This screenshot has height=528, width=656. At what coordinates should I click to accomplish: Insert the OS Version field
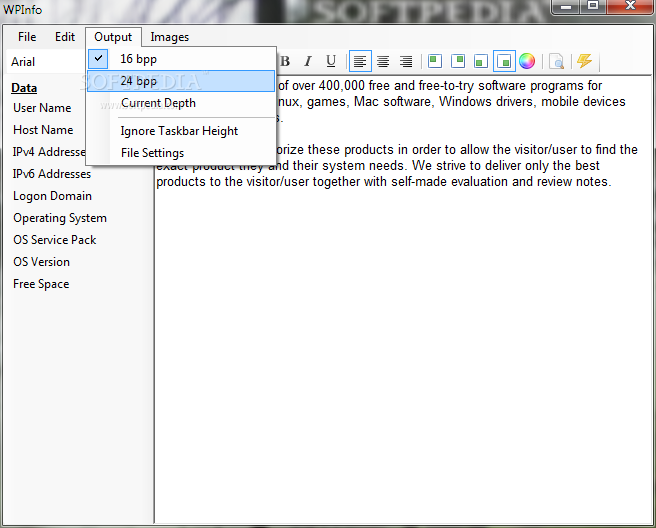tap(41, 262)
